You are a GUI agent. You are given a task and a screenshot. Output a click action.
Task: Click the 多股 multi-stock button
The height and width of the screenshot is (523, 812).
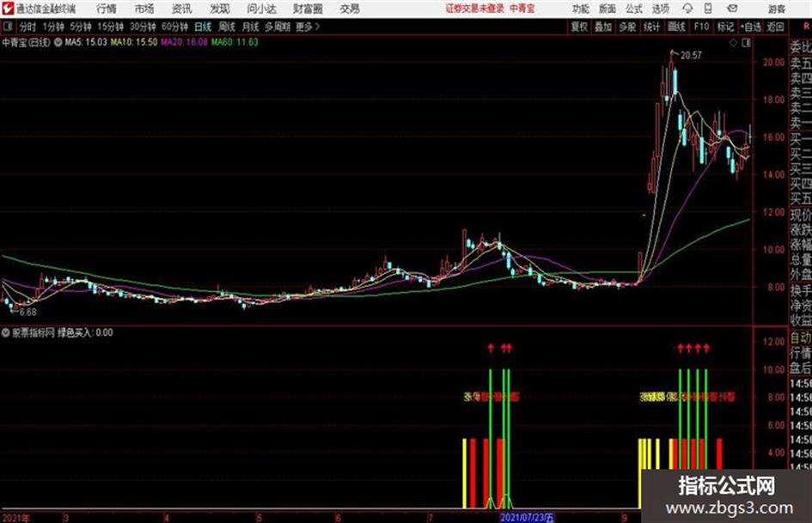click(627, 27)
